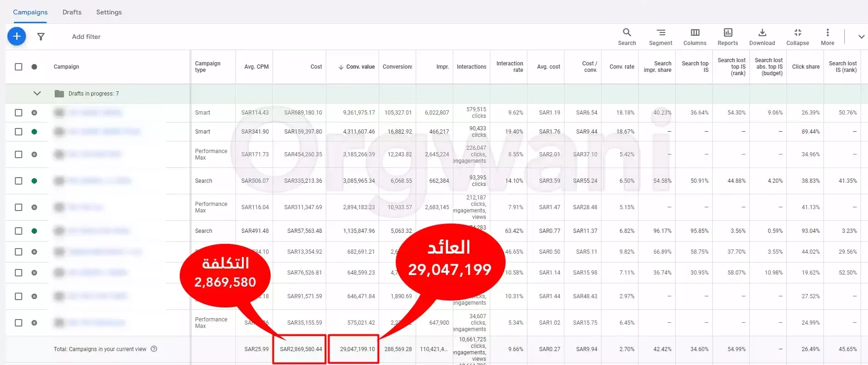
Task: Download the campaigns table
Action: 762,37
